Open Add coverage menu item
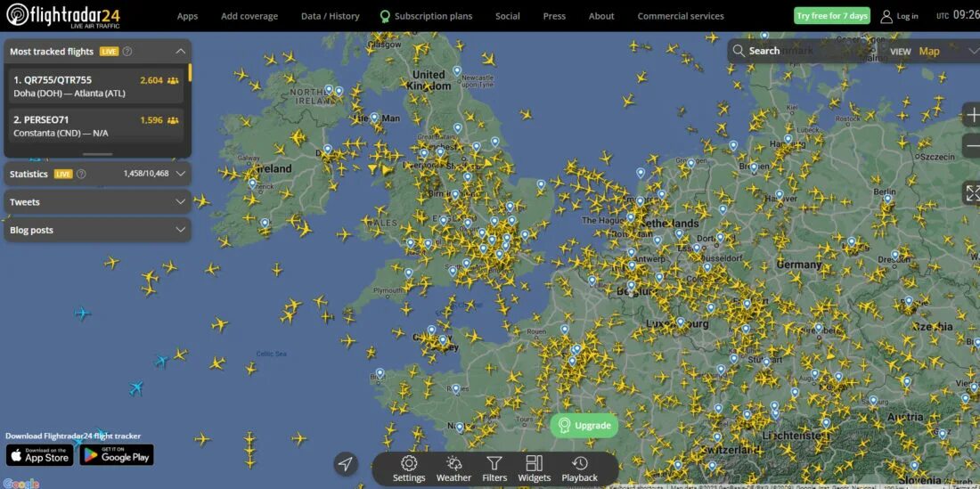This screenshot has height=489, width=980. 249,16
